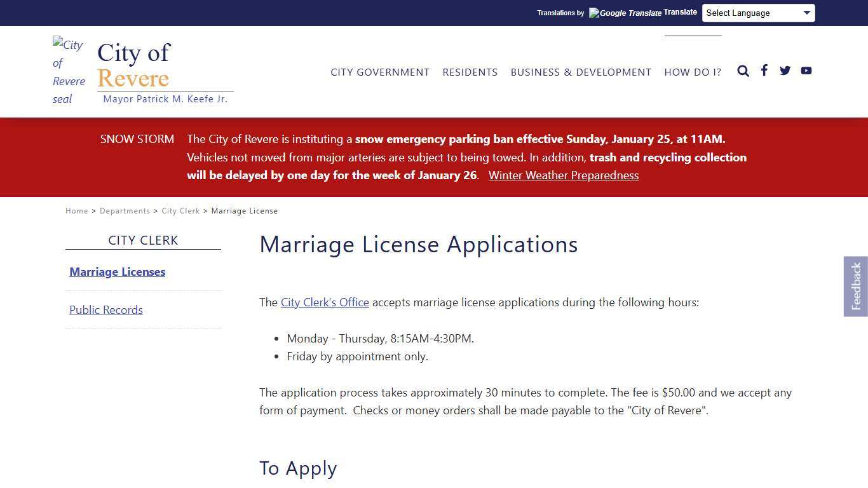Image resolution: width=868 pixels, height=488 pixels.
Task: Open the site search magnifier icon
Action: [743, 71]
